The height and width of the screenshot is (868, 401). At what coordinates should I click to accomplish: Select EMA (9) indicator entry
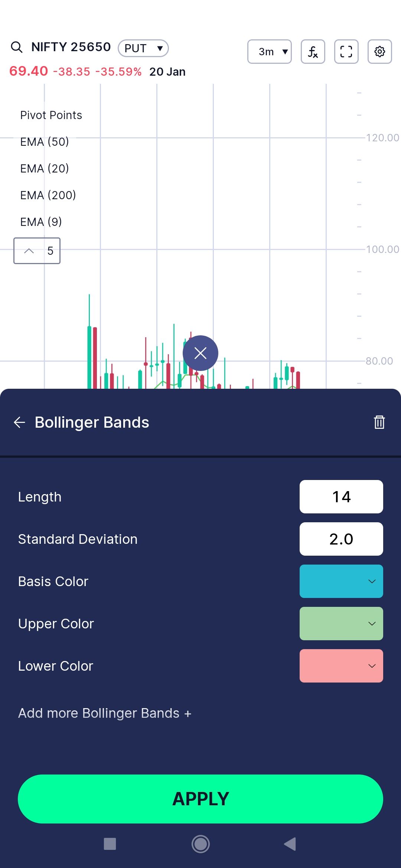point(41,222)
